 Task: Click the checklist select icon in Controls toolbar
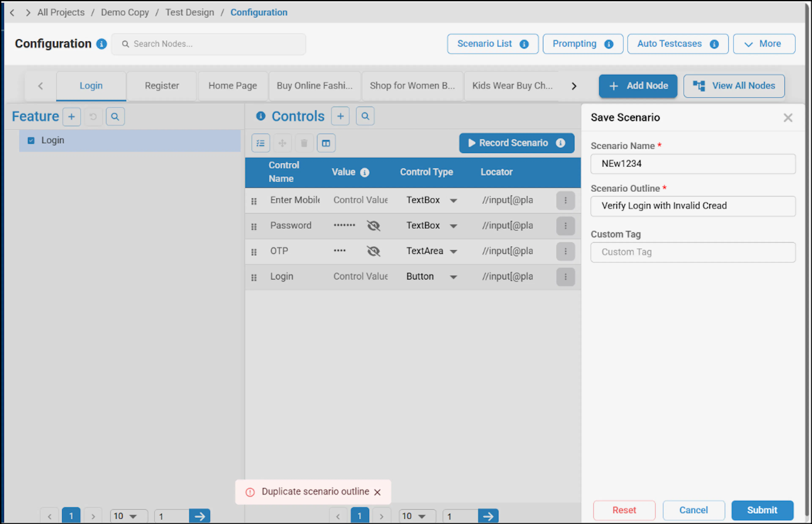point(261,143)
